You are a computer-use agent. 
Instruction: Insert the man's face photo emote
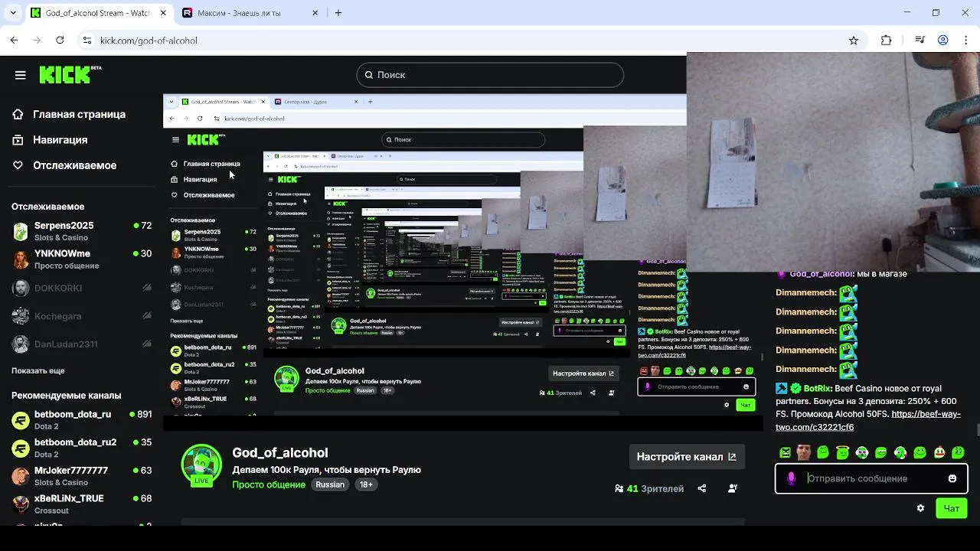coord(803,452)
